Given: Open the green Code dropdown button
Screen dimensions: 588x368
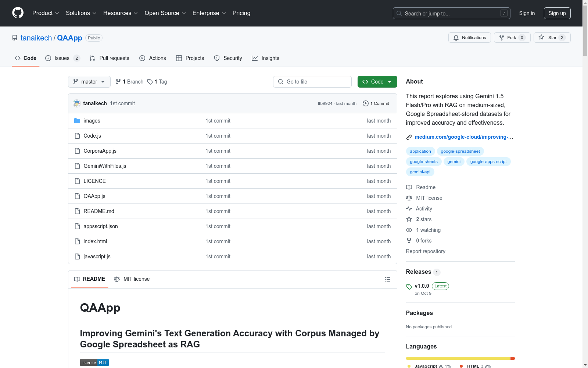Looking at the screenshot, I should click(377, 82).
